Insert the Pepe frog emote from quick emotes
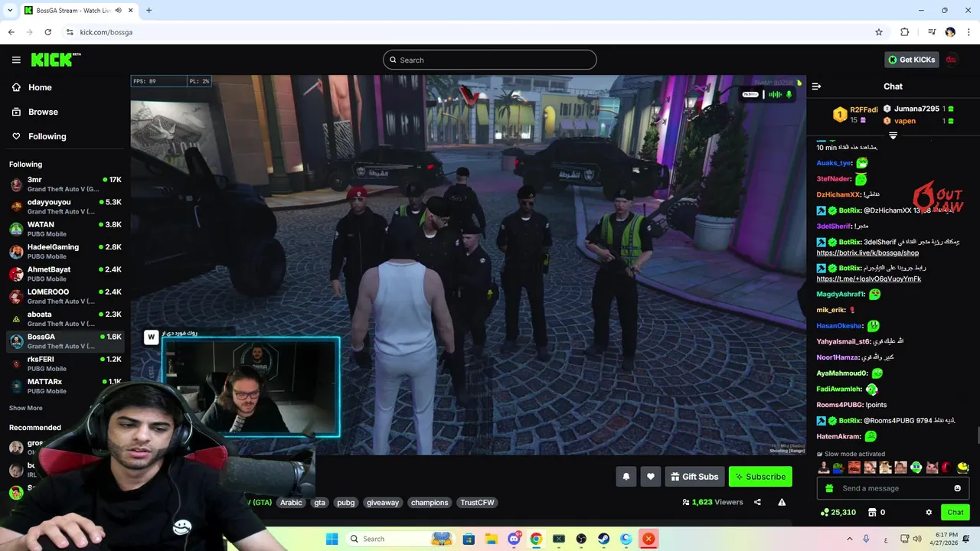This screenshot has height=551, width=980. pos(839,468)
